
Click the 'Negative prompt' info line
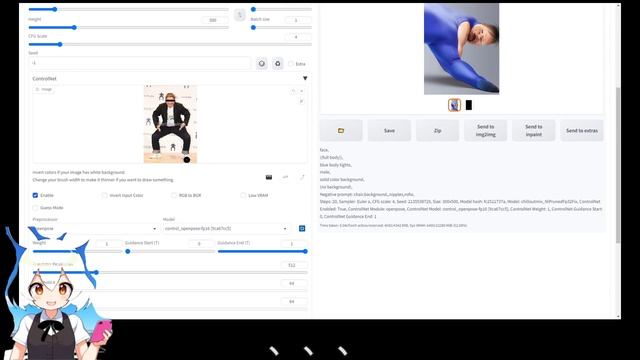click(367, 194)
